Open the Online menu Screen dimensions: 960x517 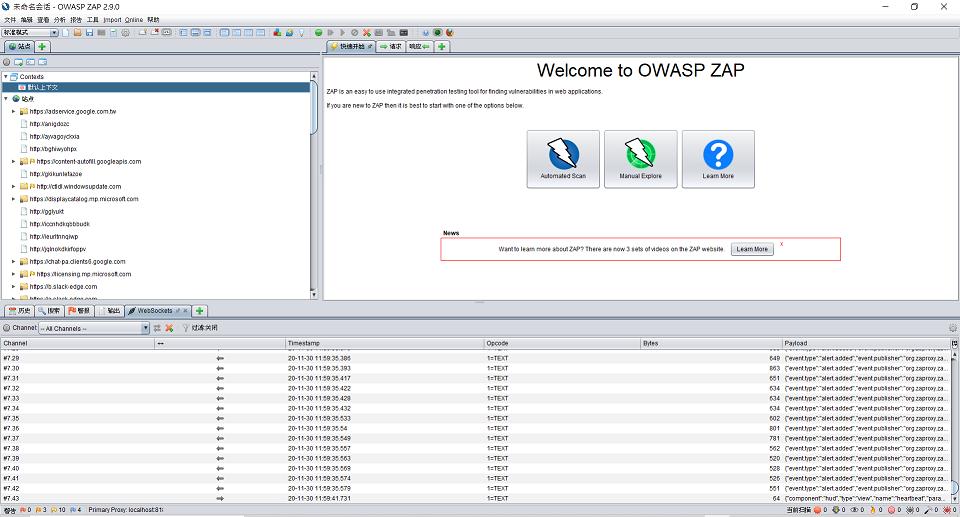pyautogui.click(x=134, y=20)
